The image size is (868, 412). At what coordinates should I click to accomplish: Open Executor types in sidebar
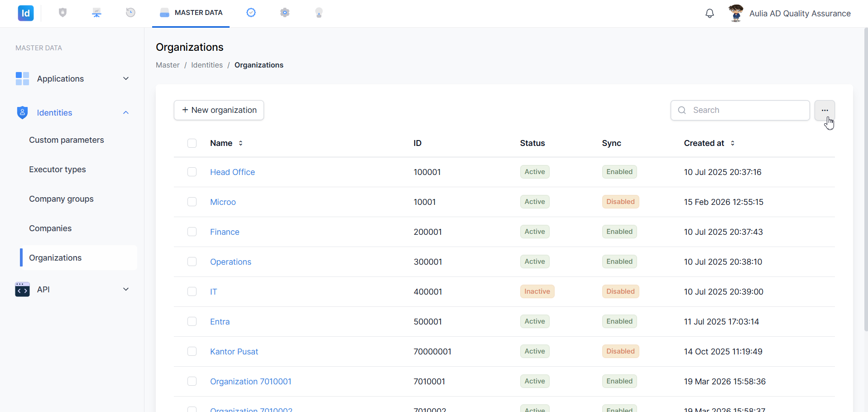[58, 170]
